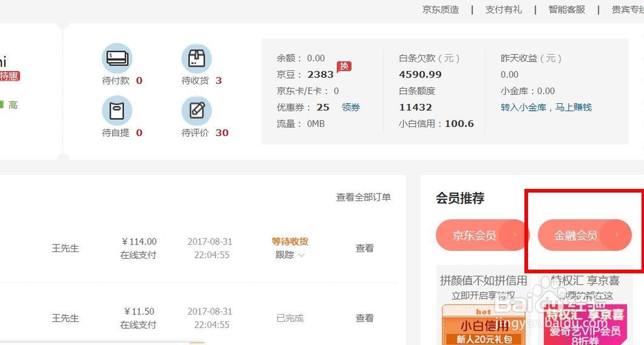Click the ¥114.00 order amount
Screen dimensions: 644x345
pos(139,241)
